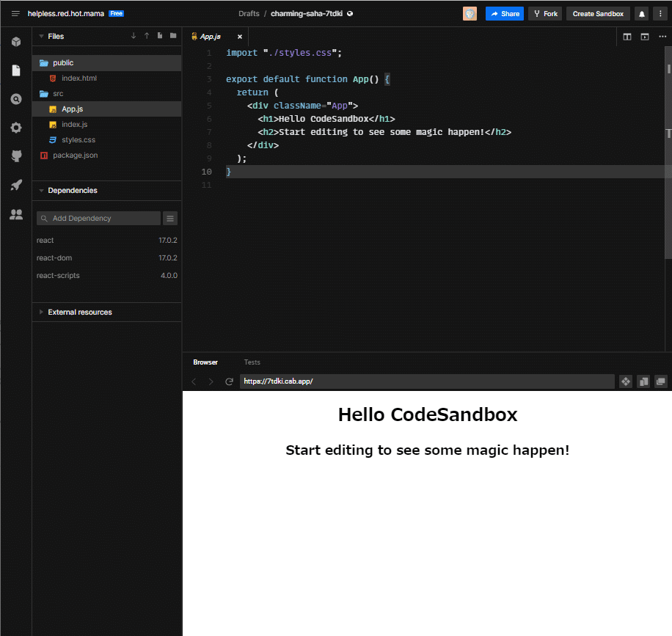Collapse the Files section

point(41,37)
